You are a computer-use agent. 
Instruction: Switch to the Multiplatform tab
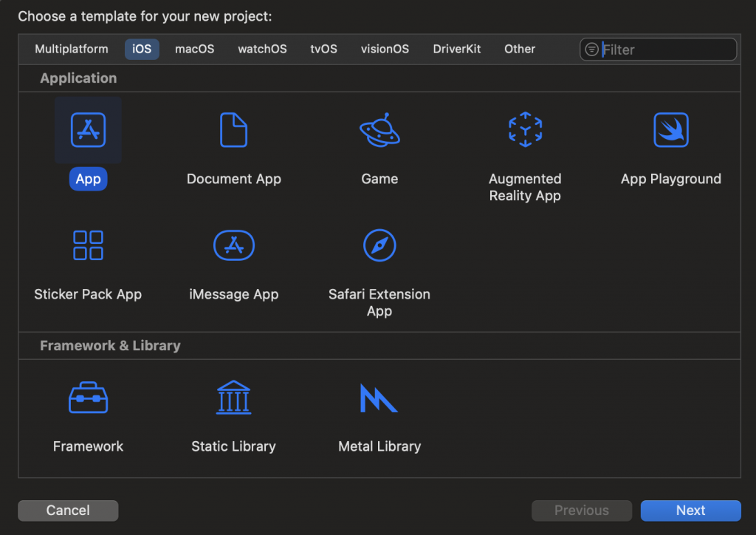pos(72,50)
